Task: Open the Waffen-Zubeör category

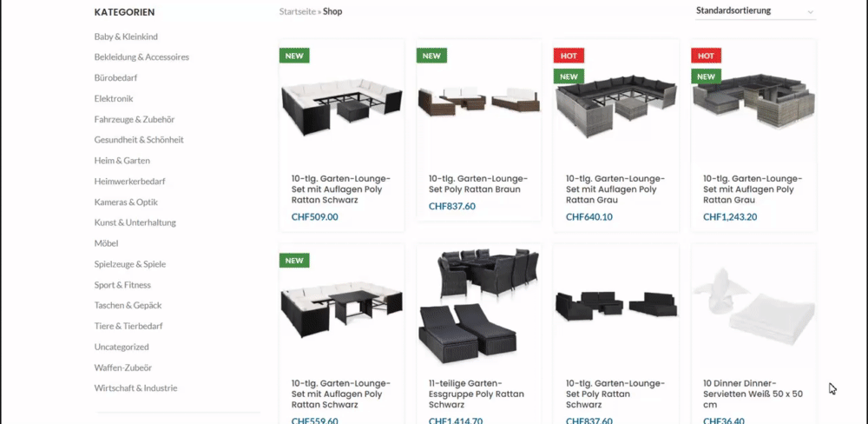Action: coord(123,368)
